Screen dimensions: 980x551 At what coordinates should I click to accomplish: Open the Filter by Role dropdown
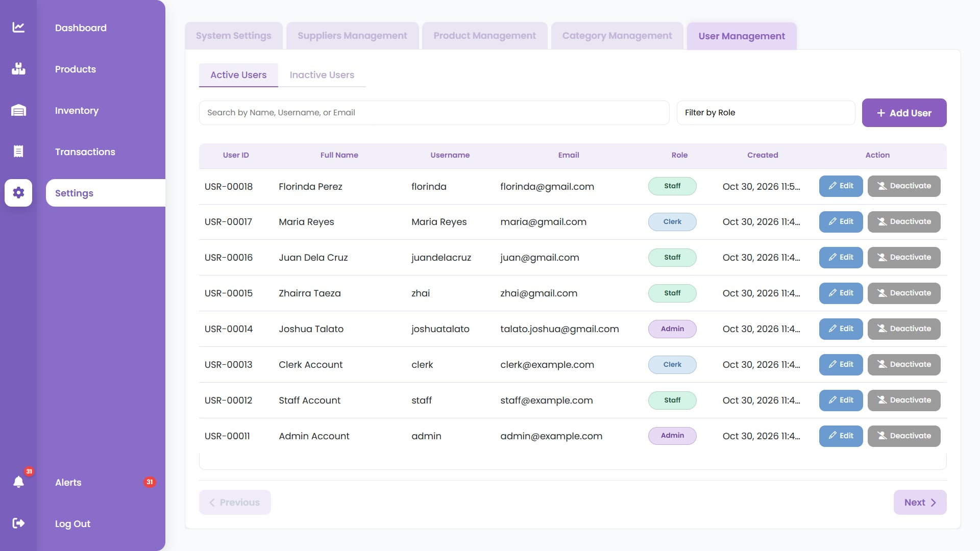[766, 113]
